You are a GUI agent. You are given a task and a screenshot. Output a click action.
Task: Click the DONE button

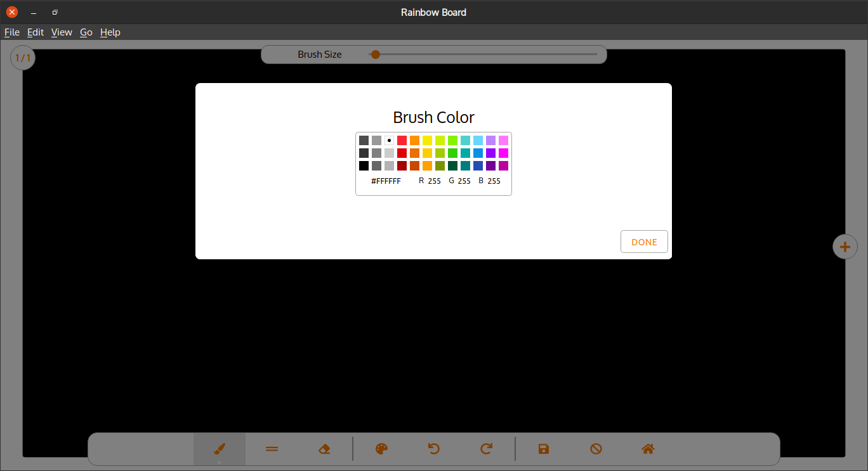(x=644, y=242)
